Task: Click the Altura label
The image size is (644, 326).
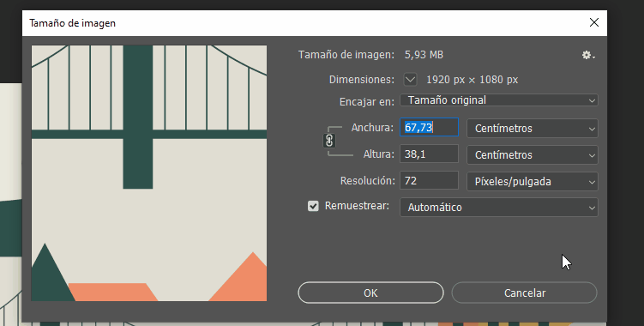Action: [379, 154]
